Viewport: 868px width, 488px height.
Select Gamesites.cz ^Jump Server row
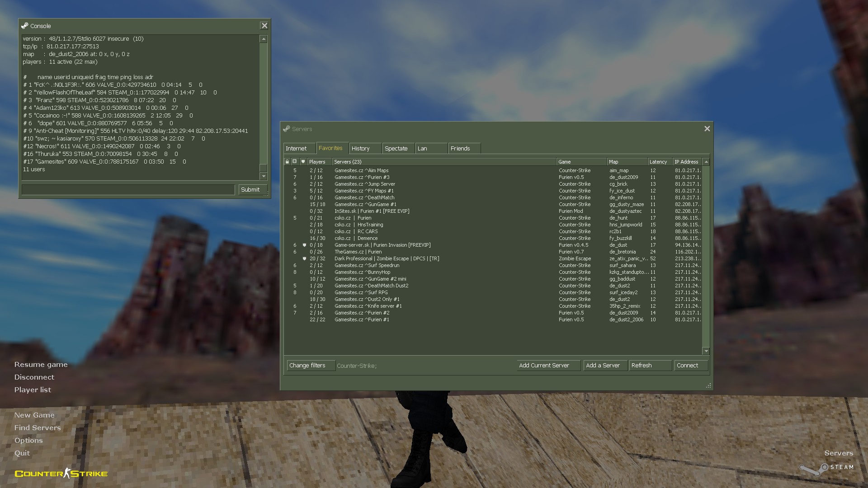[x=493, y=184]
